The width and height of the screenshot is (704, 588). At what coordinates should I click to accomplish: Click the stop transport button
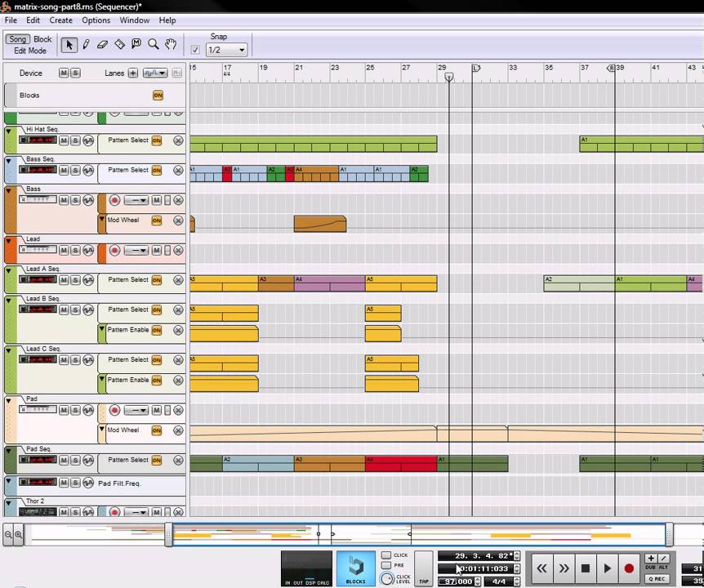pyautogui.click(x=585, y=568)
